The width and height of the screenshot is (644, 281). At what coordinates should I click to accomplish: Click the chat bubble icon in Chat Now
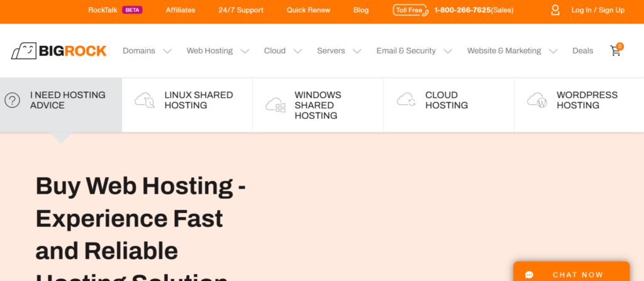[x=530, y=275]
